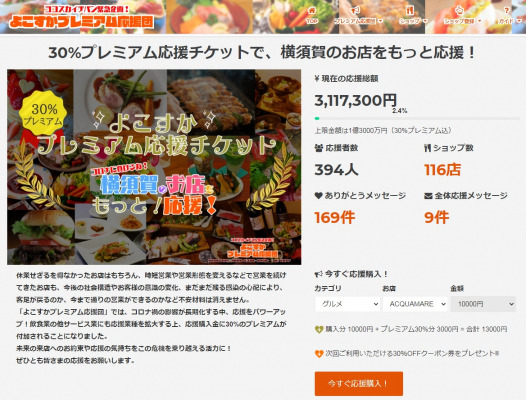Click the よこすかプレミアム応援チケット banner image
Screen dimensions: 526x400
pyautogui.click(x=154, y=167)
